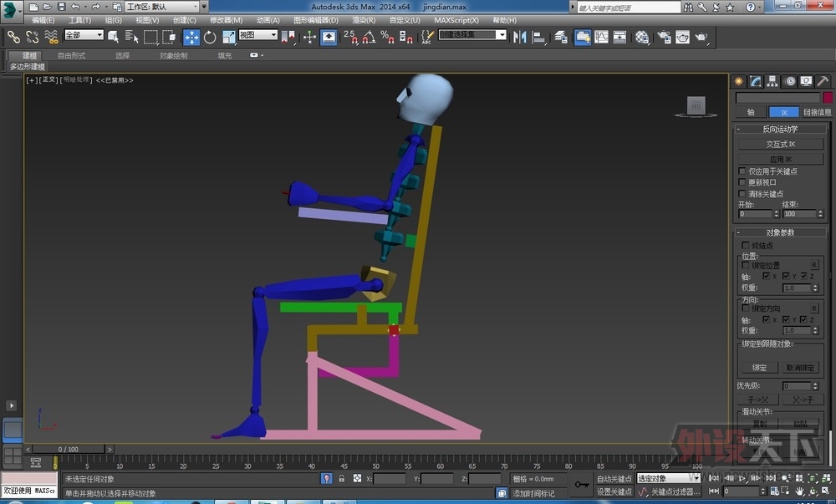Click the Unlink Selection icon
The width and height of the screenshot is (836, 504).
click(x=33, y=37)
